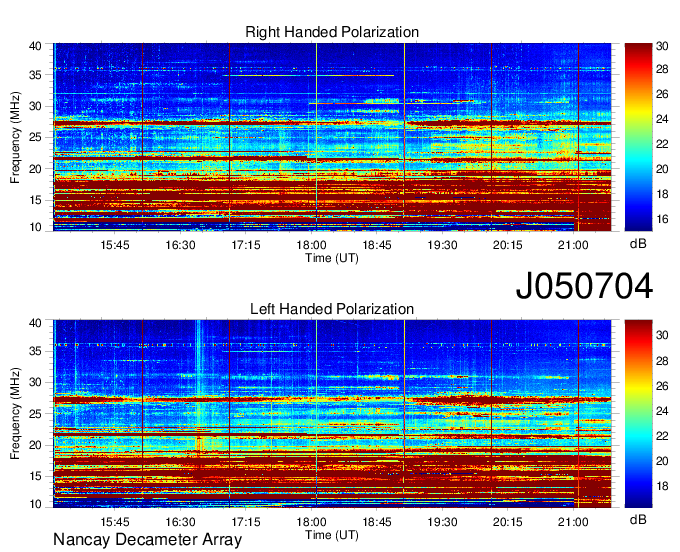Click the dark red 30 dB end of the Right Handed color bar

click(638, 47)
